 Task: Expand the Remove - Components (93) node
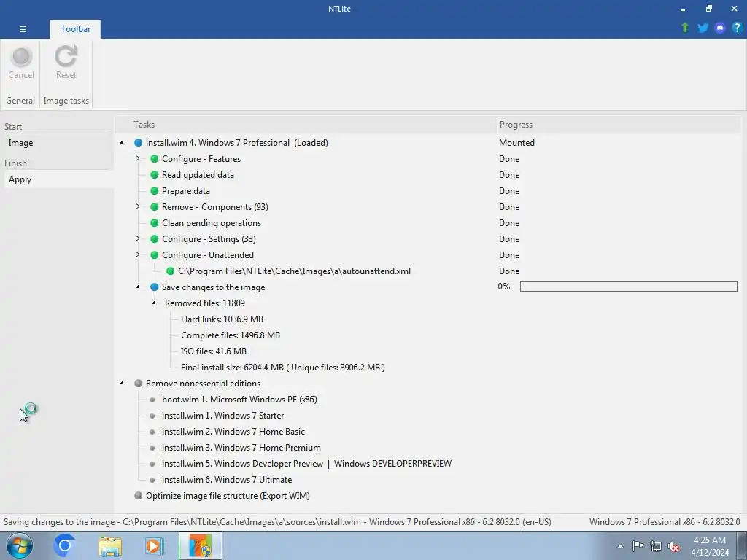137,206
